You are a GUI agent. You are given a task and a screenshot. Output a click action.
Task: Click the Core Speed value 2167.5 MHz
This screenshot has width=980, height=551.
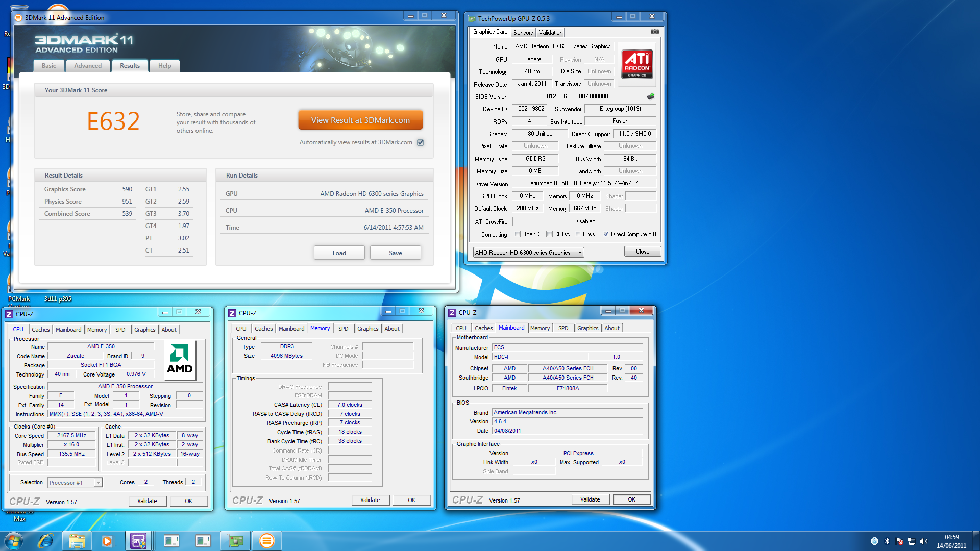coord(72,436)
